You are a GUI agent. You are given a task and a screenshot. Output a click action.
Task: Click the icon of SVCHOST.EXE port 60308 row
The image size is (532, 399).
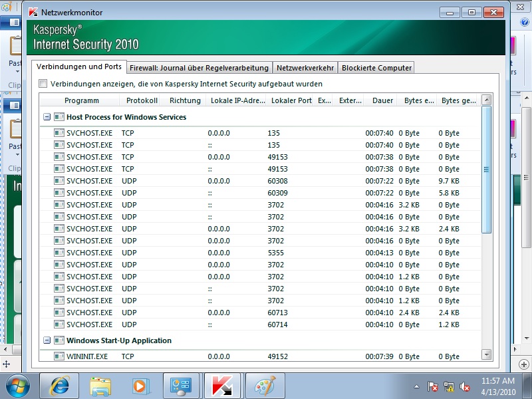[x=59, y=181]
